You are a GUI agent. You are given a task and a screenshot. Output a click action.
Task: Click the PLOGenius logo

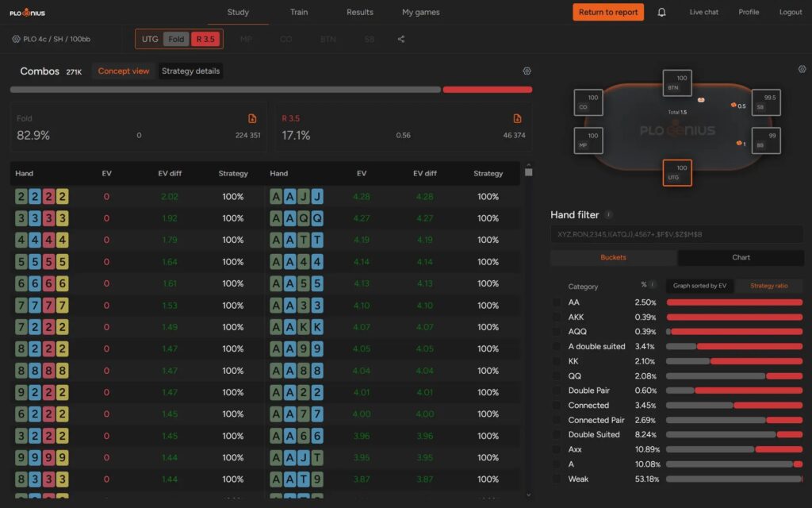[27, 12]
